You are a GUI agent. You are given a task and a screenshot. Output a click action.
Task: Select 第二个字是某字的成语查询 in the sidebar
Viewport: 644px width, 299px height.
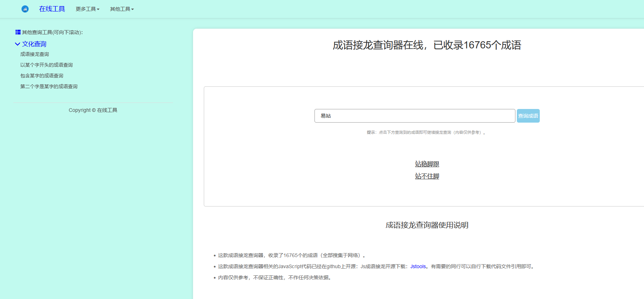49,86
